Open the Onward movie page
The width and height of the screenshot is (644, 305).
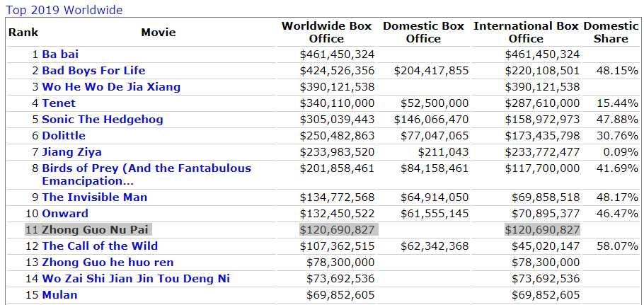[65, 214]
